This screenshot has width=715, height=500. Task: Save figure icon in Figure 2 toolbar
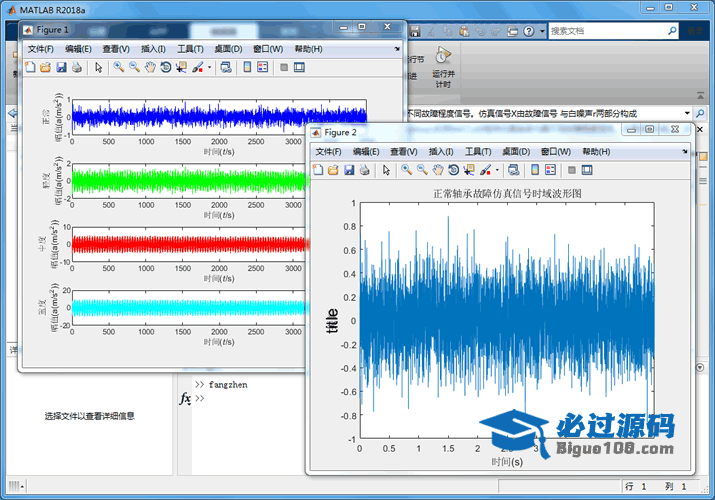(349, 170)
